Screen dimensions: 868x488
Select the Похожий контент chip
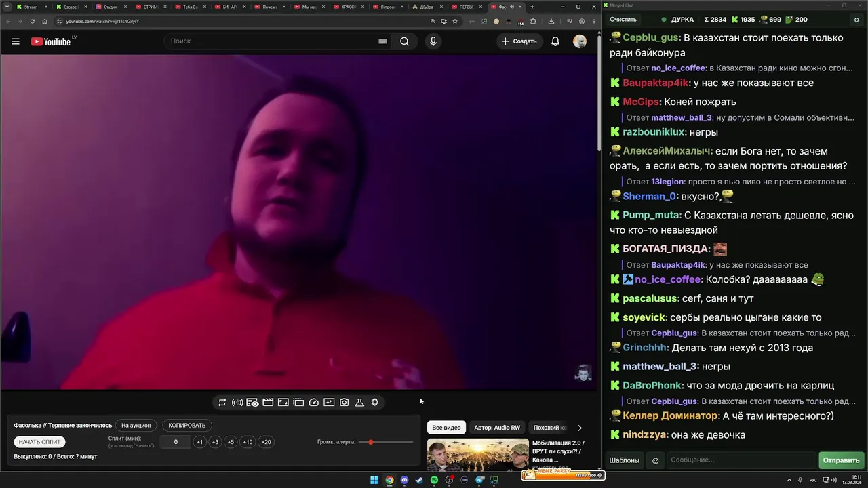click(548, 428)
